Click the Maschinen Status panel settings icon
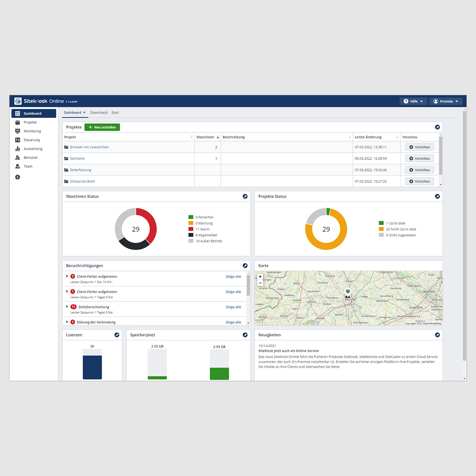 coord(245,196)
